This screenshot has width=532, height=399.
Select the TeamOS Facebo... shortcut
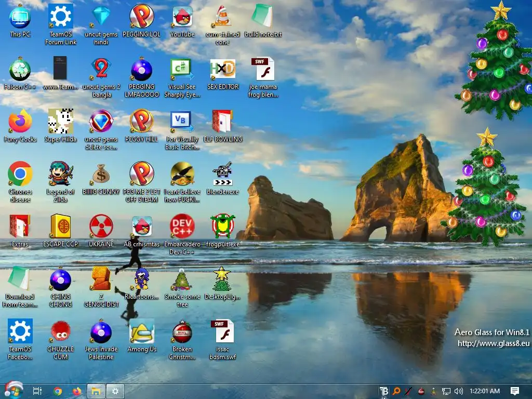[x=20, y=339]
